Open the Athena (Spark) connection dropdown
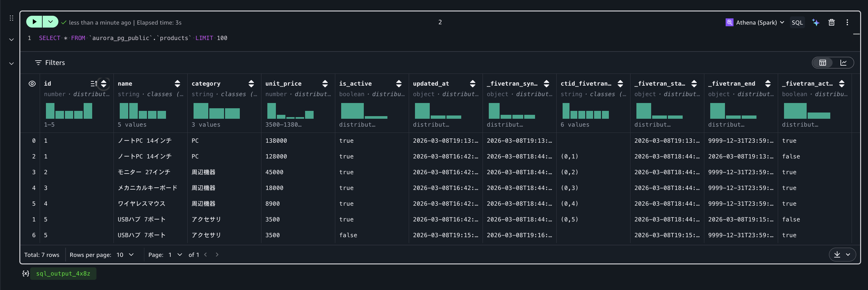 tap(755, 23)
